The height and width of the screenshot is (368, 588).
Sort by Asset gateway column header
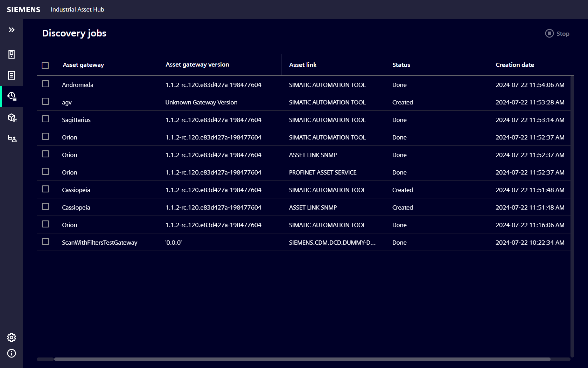83,65
